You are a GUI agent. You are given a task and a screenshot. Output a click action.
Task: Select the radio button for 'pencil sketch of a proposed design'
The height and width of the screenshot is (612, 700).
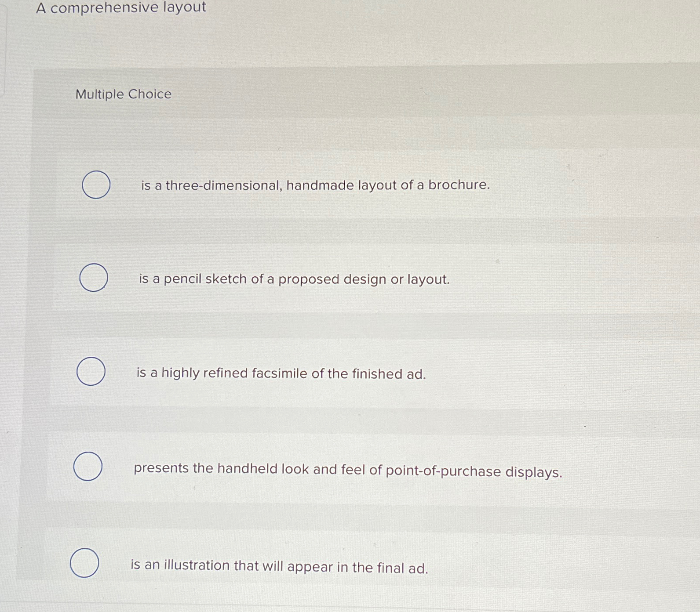[94, 278]
